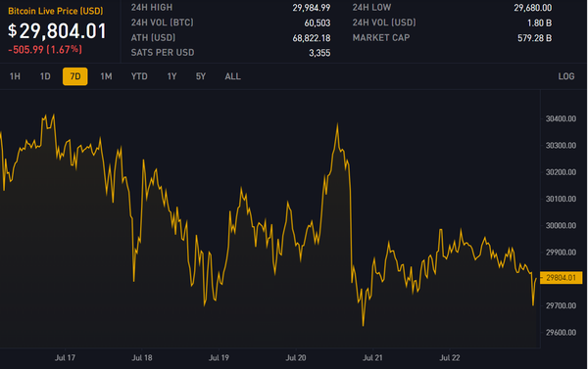
Task: Click the Jul 21 date label
Action: (x=372, y=358)
